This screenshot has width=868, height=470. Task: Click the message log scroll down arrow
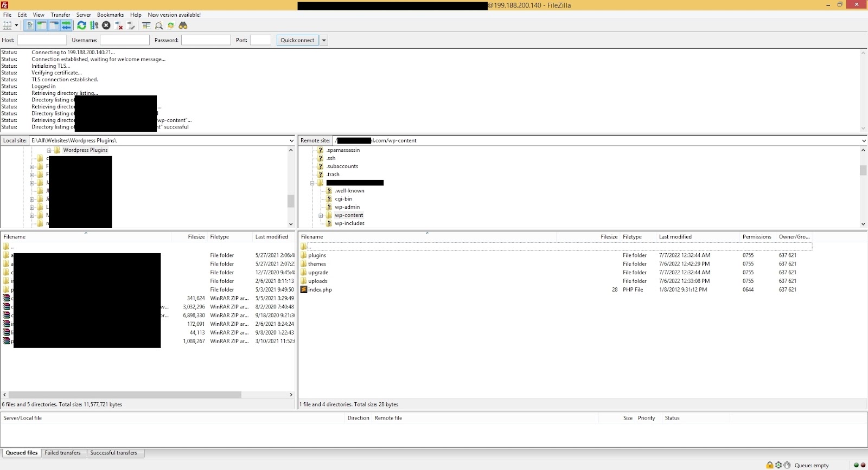[863, 128]
